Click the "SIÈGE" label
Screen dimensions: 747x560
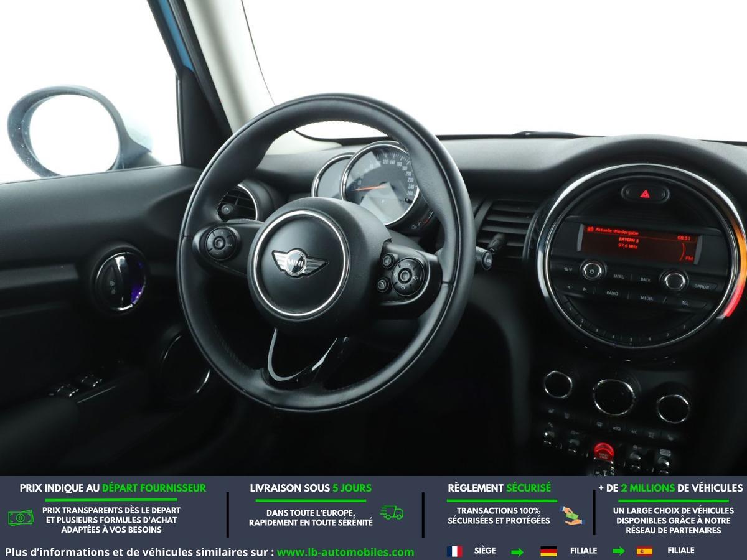tap(485, 551)
